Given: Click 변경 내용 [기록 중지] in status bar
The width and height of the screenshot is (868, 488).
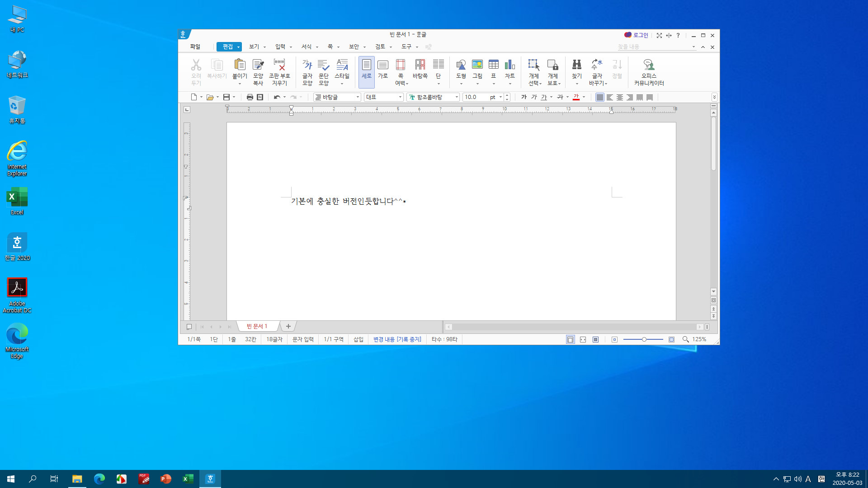Looking at the screenshot, I should point(397,339).
